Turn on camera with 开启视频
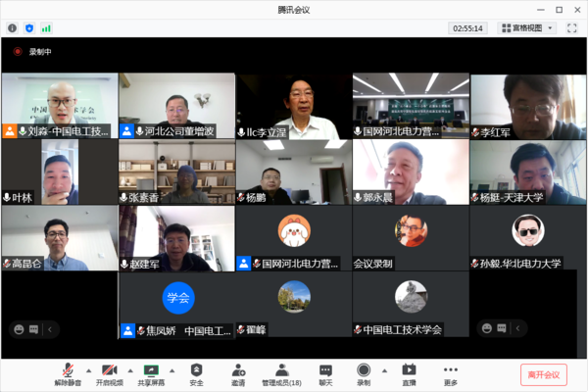 coord(110,372)
